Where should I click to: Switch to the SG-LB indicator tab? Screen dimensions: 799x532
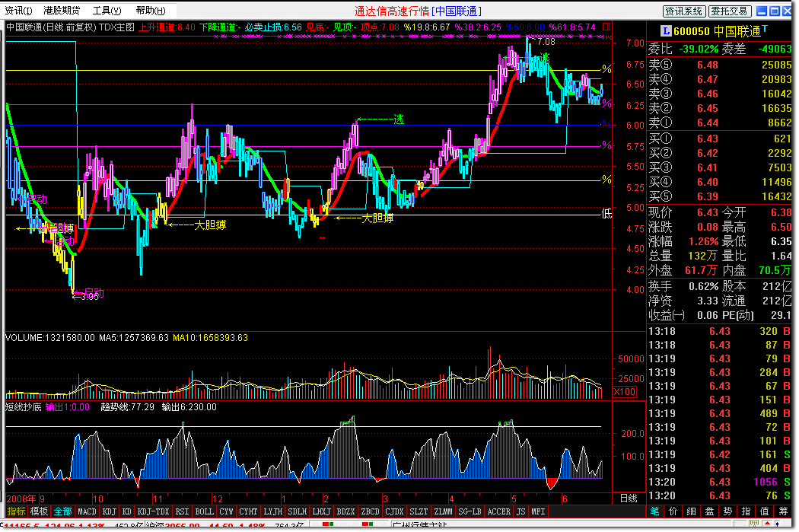pyautogui.click(x=470, y=511)
